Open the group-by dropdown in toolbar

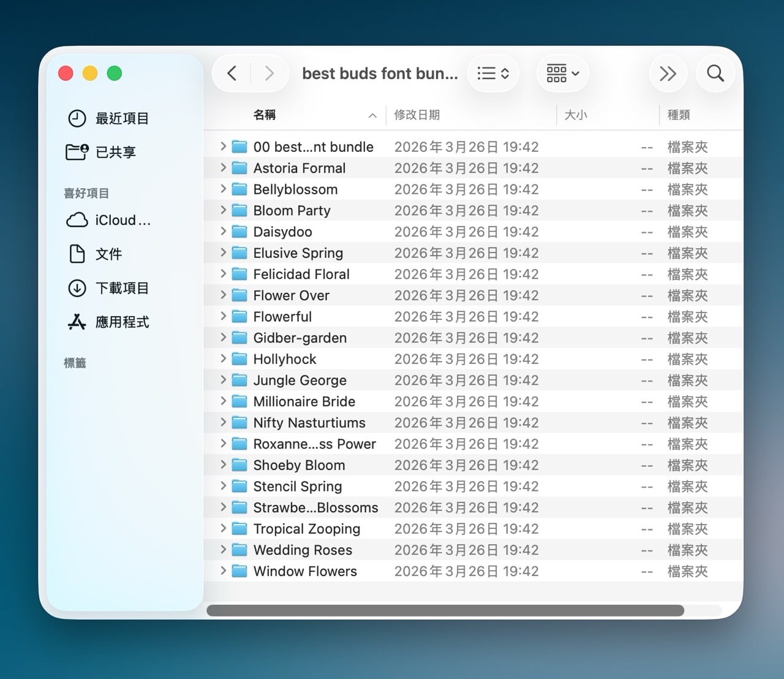click(x=562, y=73)
